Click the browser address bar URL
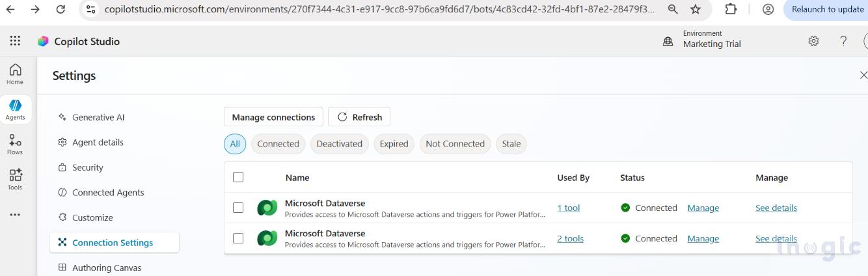The image size is (868, 276). coord(380,10)
